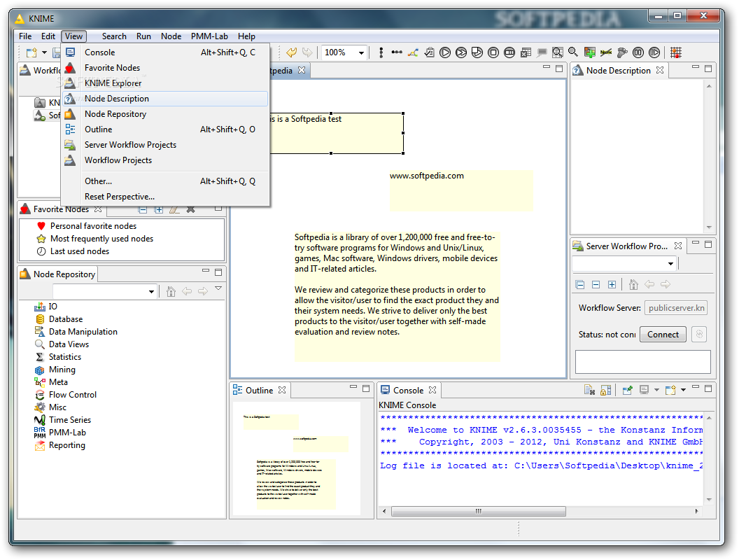Click the node comment speech bubble icon
Viewport: 739px width, 560px height.
click(x=542, y=52)
